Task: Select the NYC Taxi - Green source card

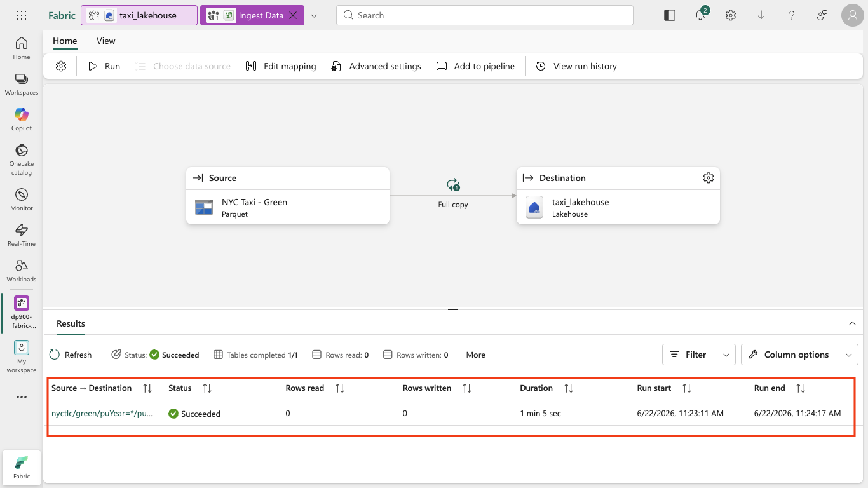Action: 288,196
